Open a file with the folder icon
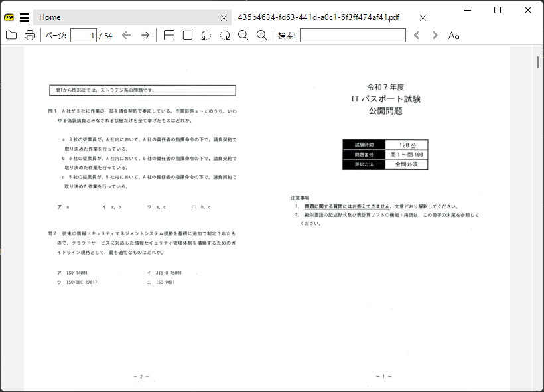Image resolution: width=544 pixels, height=392 pixels. (x=11, y=35)
